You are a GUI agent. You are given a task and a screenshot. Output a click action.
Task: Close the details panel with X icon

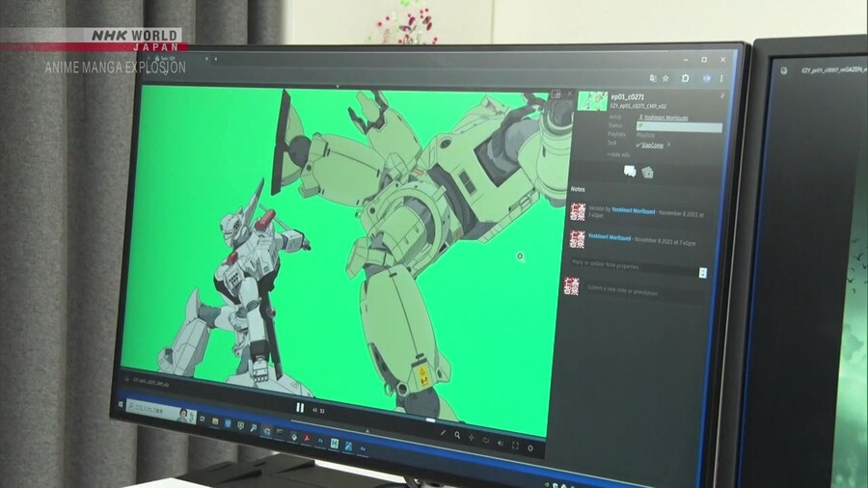click(x=570, y=95)
